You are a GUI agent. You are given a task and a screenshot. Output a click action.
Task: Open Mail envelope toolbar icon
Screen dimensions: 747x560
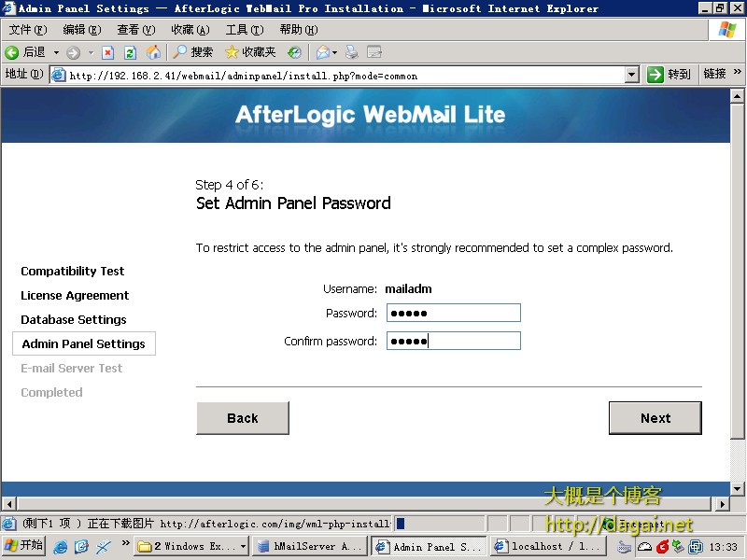click(x=323, y=52)
